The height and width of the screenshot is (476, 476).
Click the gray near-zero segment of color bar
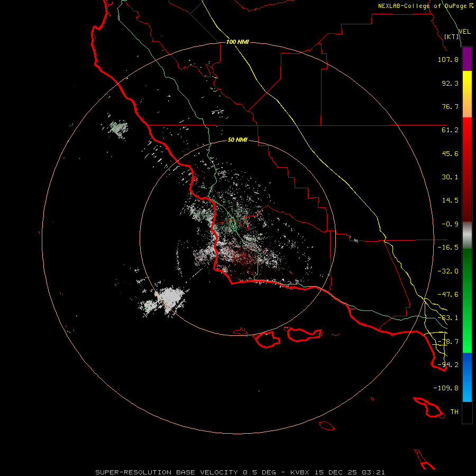click(x=467, y=235)
